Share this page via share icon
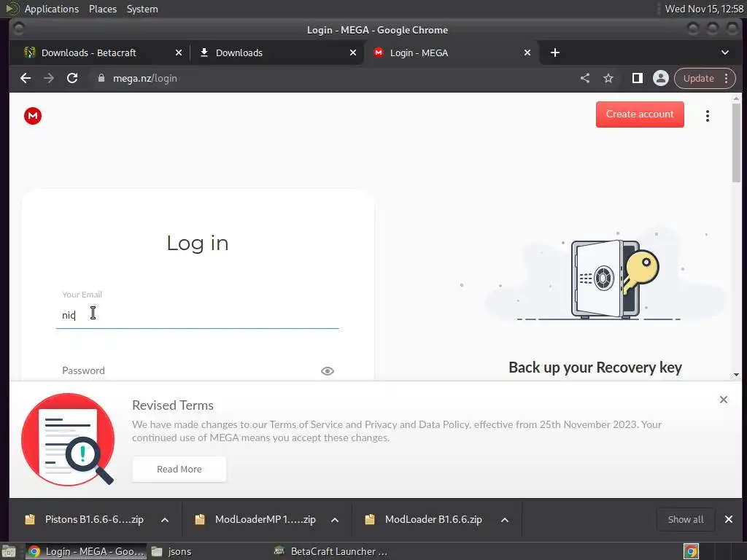Image resolution: width=747 pixels, height=560 pixels. click(x=585, y=78)
